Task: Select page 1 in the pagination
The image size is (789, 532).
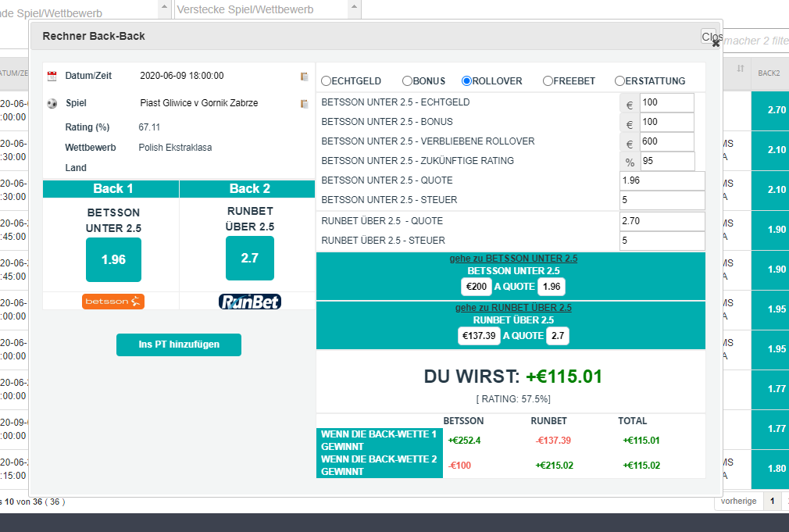Action: coord(772,502)
